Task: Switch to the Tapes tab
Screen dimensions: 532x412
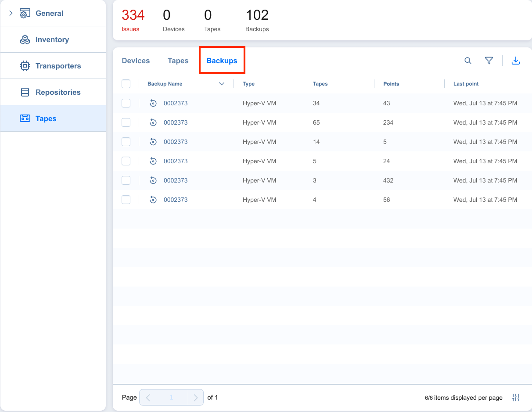Action: pos(178,61)
